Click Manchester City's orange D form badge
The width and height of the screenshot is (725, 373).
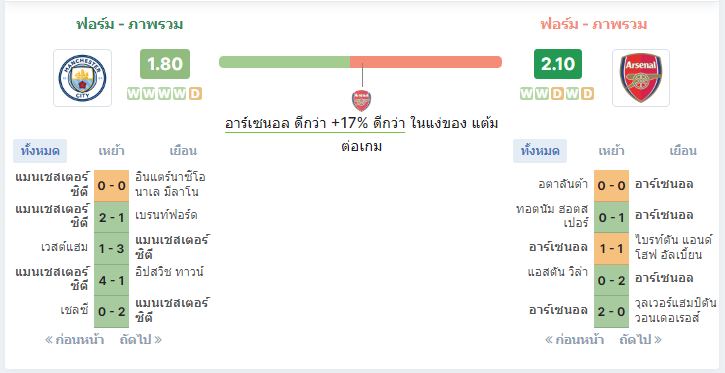(196, 94)
